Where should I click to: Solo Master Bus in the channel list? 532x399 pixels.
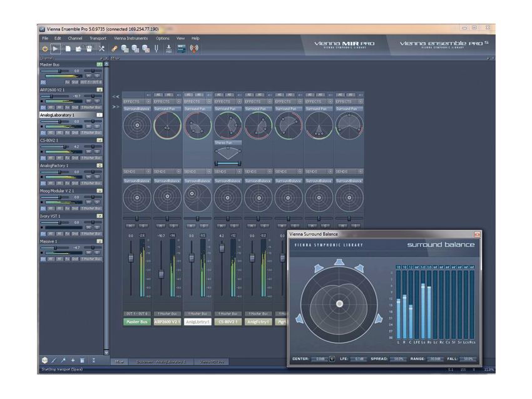(97, 76)
